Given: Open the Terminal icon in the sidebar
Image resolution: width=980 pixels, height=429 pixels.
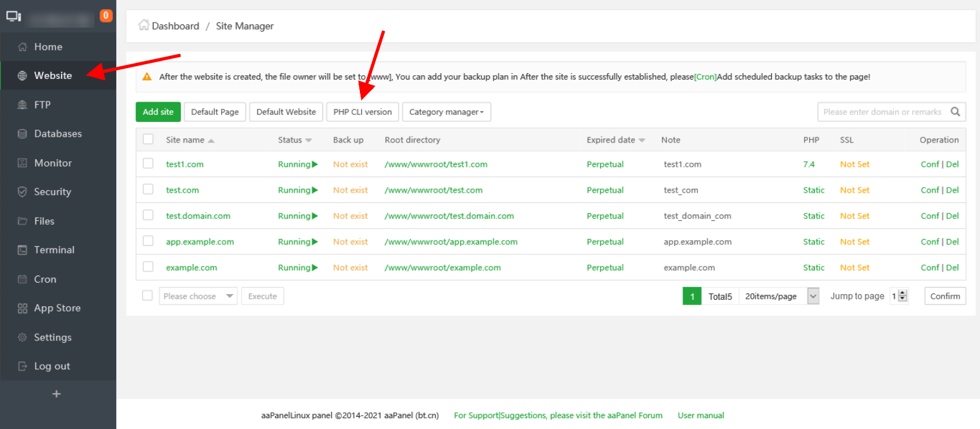Looking at the screenshot, I should click(x=22, y=250).
